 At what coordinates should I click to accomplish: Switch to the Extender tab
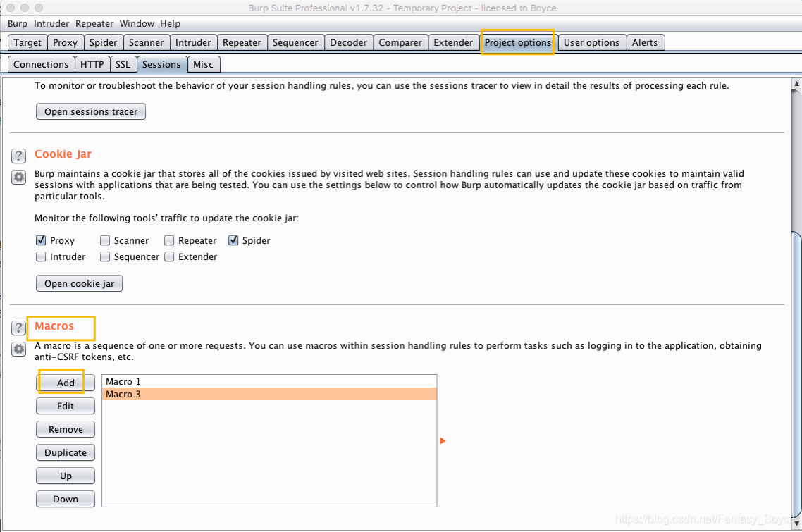coord(453,42)
